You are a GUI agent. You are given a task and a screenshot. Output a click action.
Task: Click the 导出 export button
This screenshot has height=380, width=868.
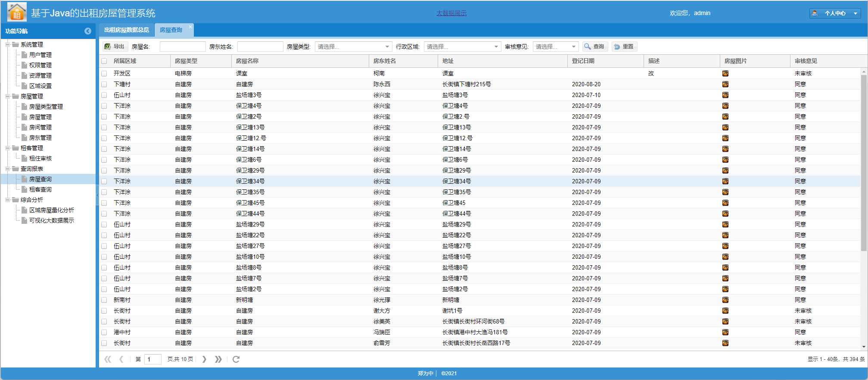pos(115,47)
